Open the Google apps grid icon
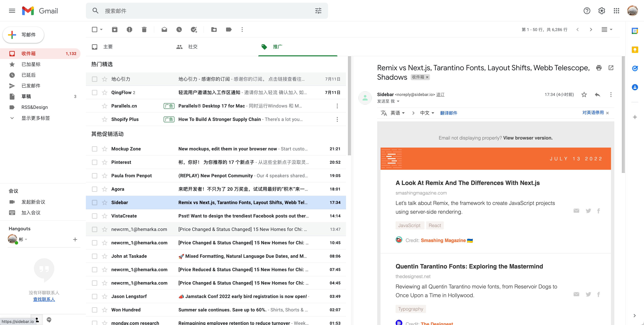This screenshot has width=644, height=325. (x=616, y=11)
